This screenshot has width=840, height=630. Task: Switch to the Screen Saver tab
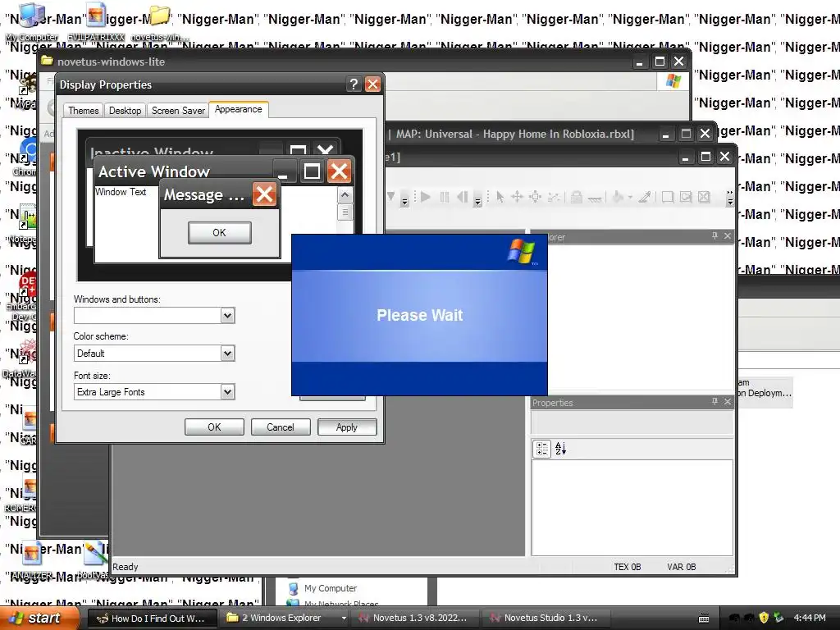(178, 111)
